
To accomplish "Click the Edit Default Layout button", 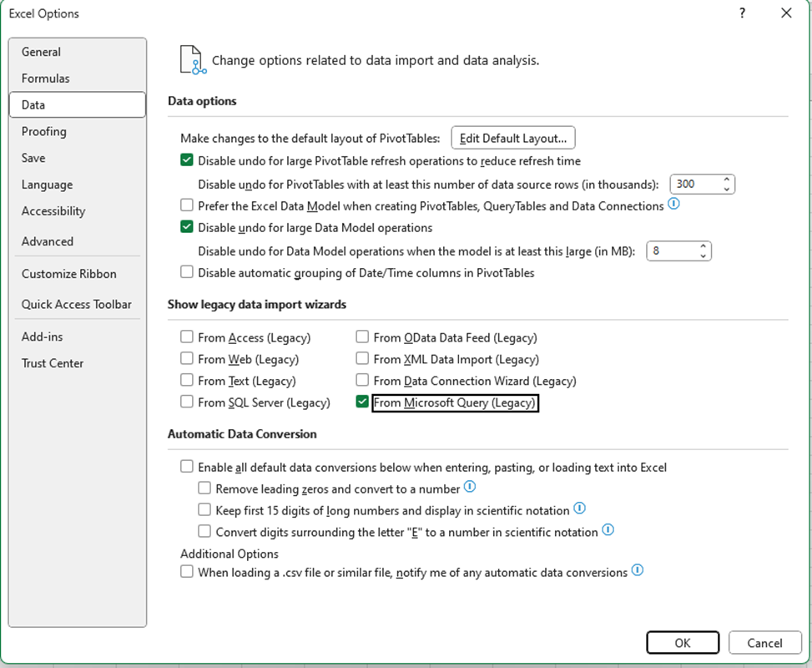I will click(513, 138).
